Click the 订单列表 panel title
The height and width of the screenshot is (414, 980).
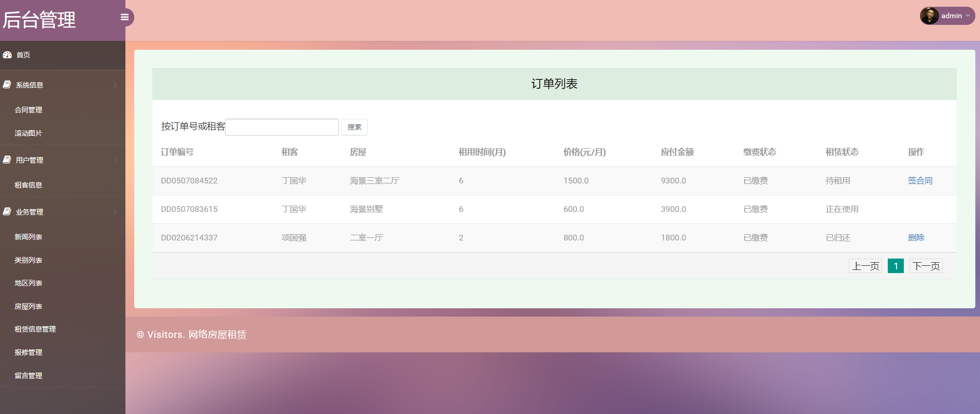coord(555,84)
